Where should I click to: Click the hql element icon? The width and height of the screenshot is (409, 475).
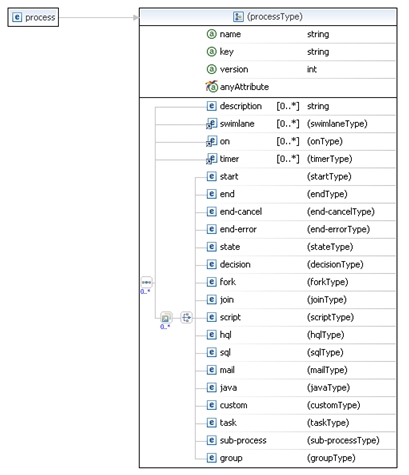[212, 335]
